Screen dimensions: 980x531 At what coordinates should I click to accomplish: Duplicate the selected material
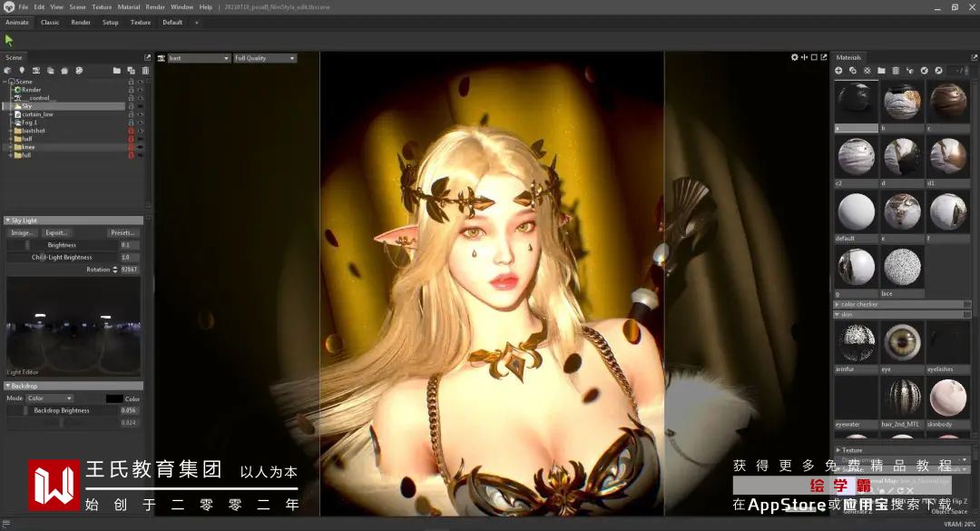pos(852,71)
